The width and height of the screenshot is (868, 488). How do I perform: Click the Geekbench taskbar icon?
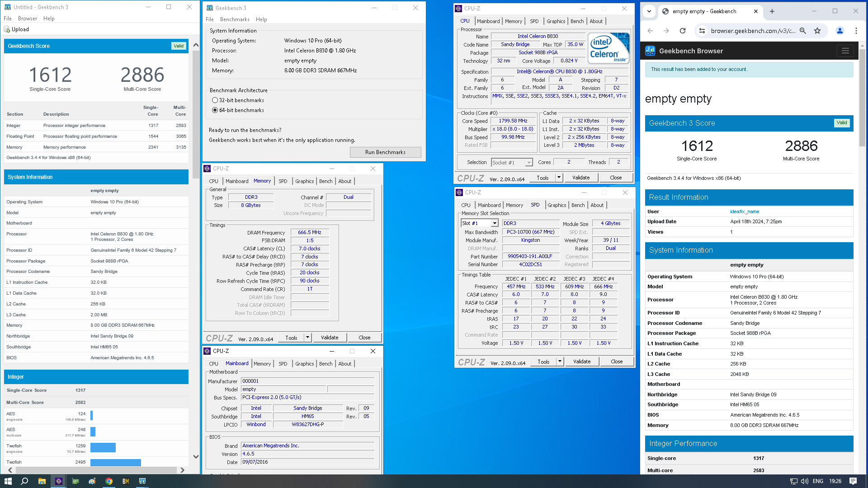[x=142, y=481]
